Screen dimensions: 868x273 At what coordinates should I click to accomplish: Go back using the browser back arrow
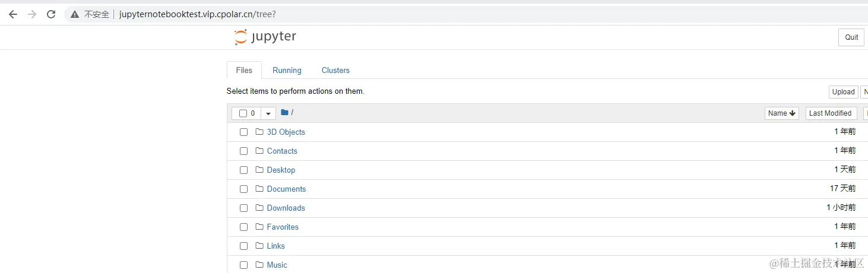13,14
